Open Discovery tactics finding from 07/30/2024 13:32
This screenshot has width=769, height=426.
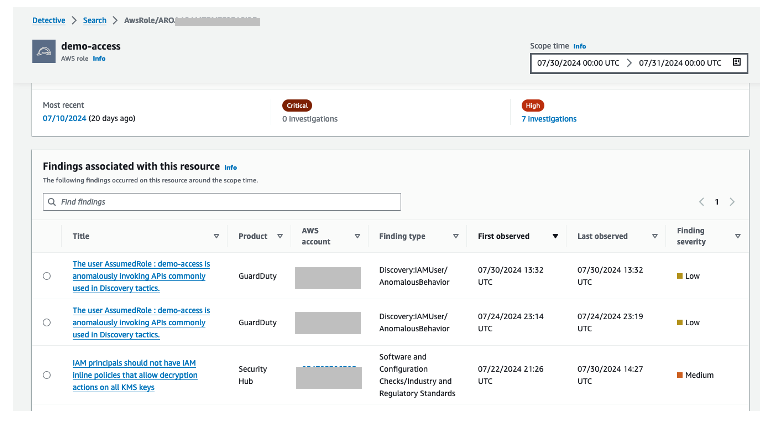click(141, 276)
